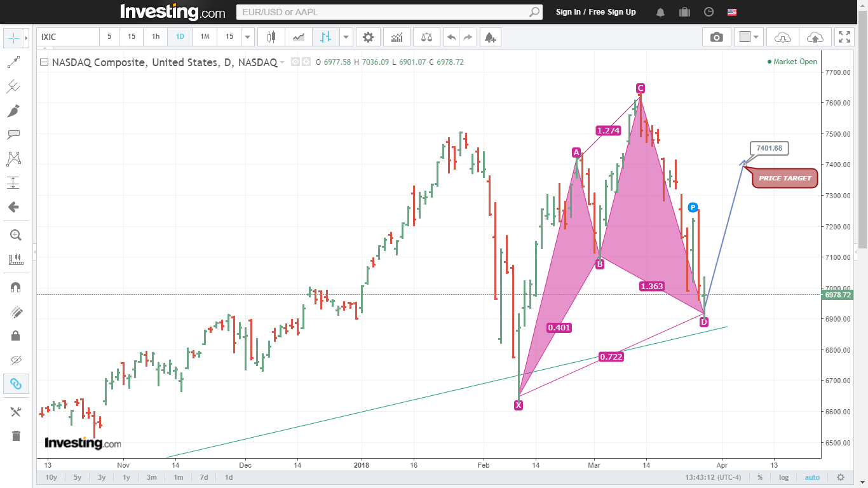Open the object tree tools icon
868x488 pixels.
(16, 412)
